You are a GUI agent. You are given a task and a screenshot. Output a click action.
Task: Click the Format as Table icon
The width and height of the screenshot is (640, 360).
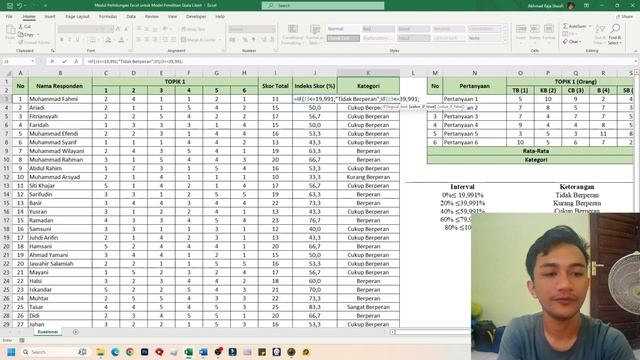pyautogui.click(x=315, y=29)
